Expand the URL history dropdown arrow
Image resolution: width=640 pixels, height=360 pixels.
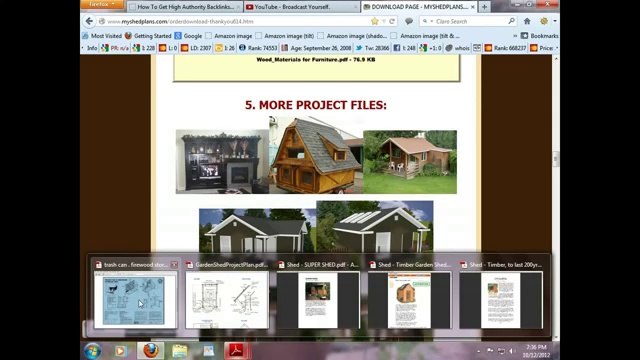pos(384,21)
